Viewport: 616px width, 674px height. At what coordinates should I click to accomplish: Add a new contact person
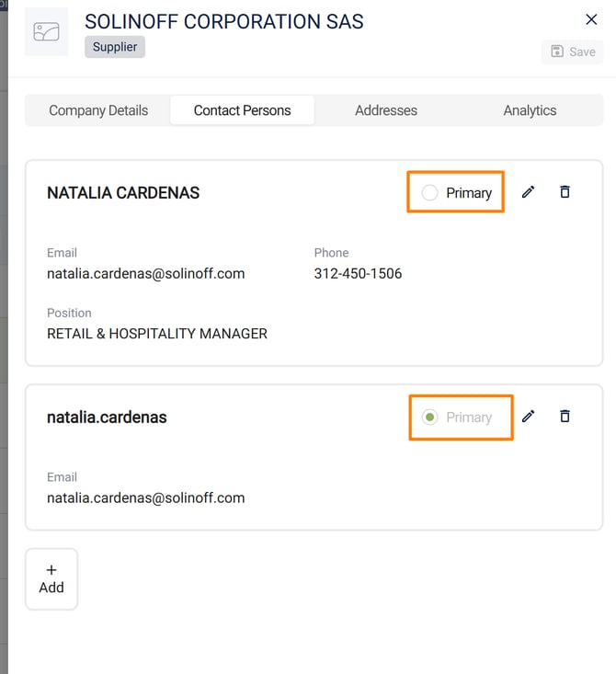51,578
